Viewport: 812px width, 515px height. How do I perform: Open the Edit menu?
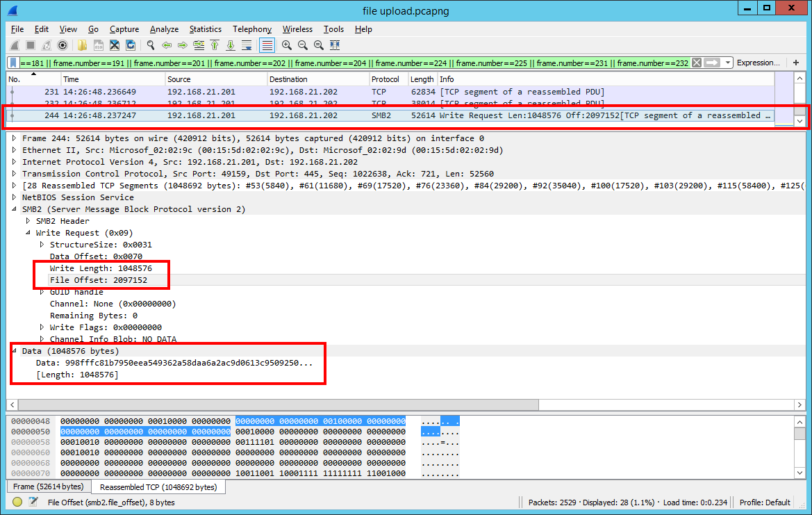tap(42, 29)
